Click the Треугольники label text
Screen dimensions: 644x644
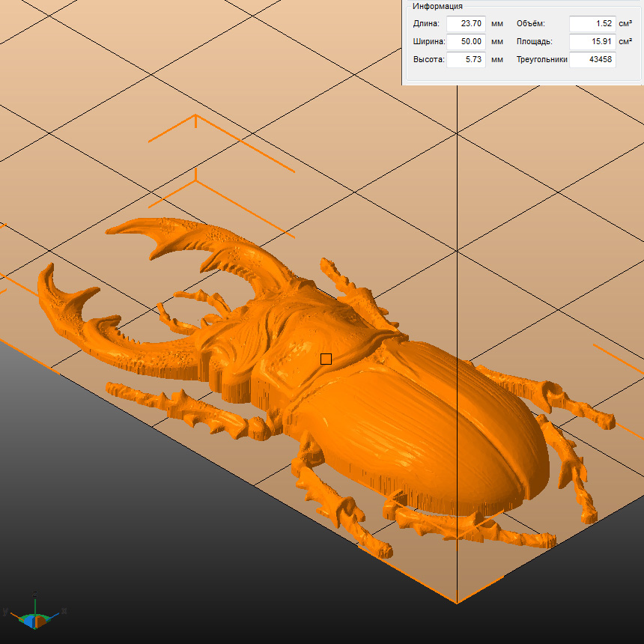(x=541, y=60)
